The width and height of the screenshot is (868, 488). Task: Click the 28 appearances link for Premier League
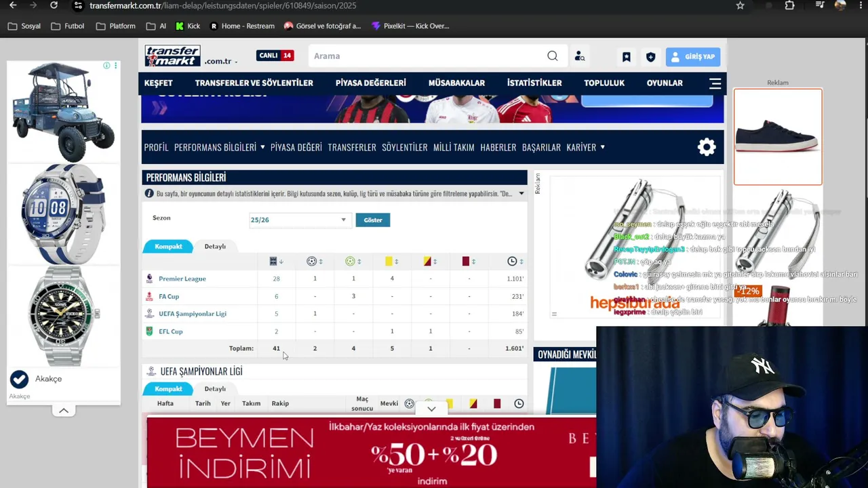coord(276,279)
